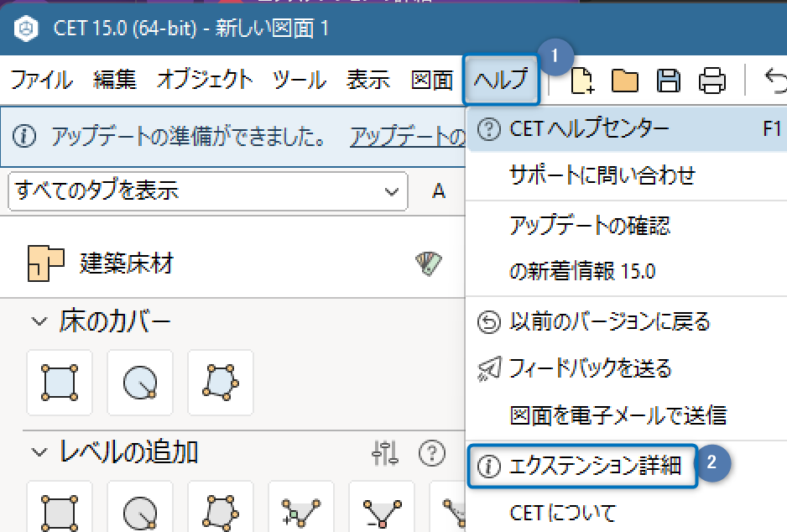Select サポートに問い合わせ menu item
This screenshot has height=532, width=787.
click(x=628, y=175)
